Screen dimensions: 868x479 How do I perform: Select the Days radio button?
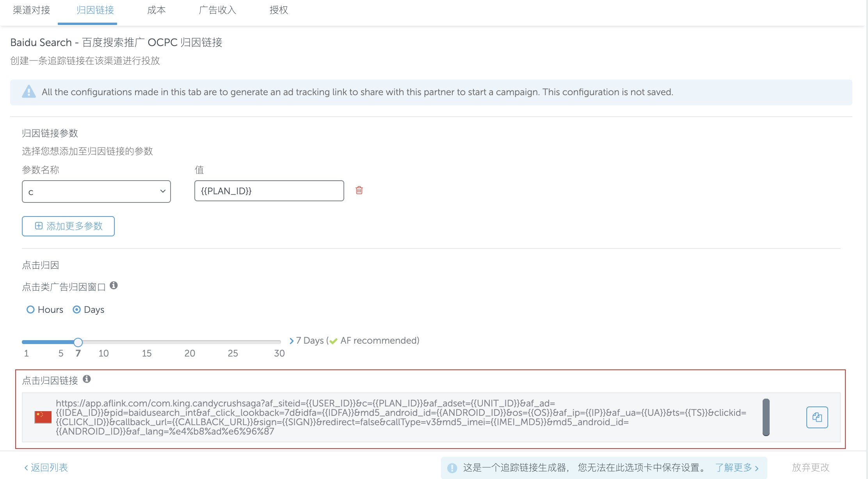tap(77, 310)
